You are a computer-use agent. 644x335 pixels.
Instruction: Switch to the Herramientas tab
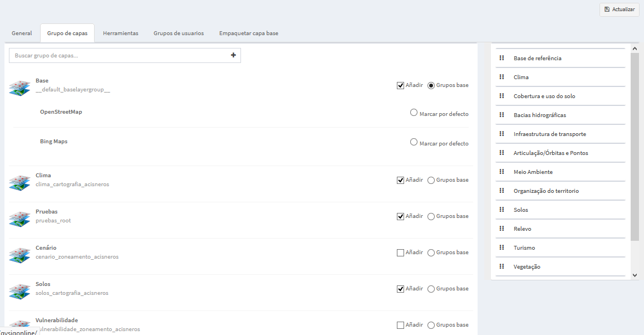[x=120, y=33]
